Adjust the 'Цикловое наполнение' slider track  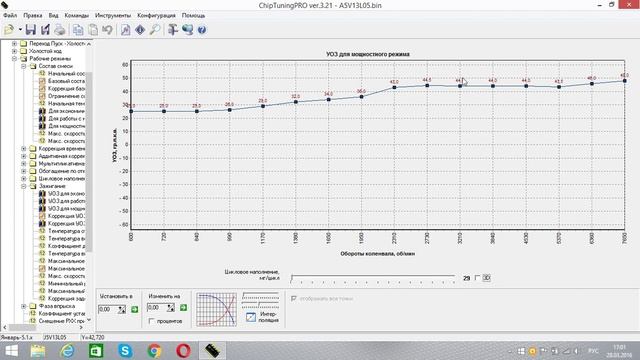point(373,278)
